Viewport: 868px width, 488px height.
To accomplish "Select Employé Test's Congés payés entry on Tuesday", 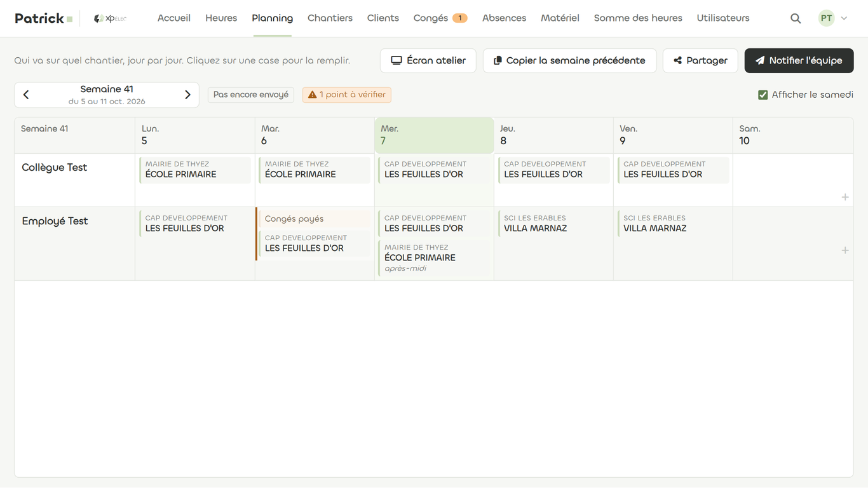I will tap(315, 219).
